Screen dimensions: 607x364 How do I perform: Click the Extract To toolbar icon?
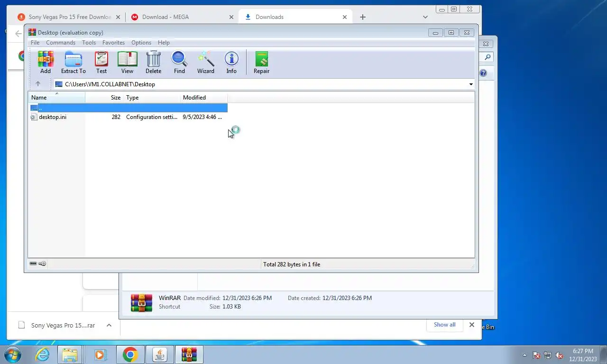pos(74,63)
